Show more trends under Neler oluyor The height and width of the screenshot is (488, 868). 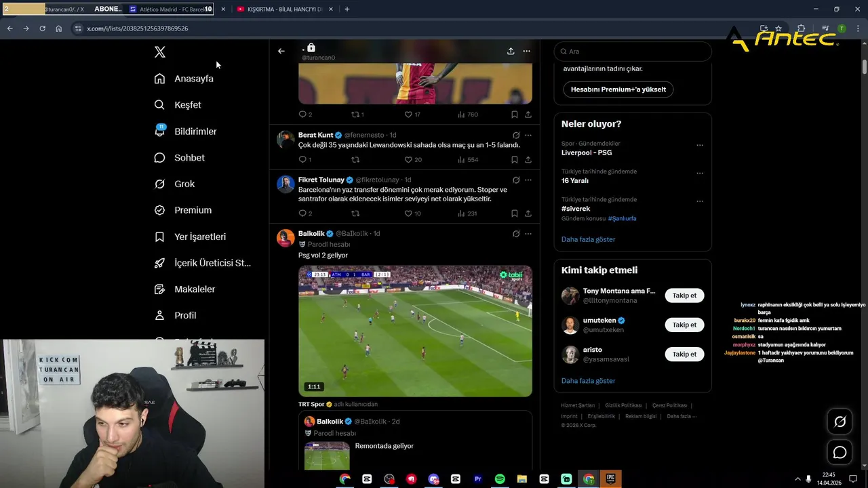click(x=588, y=239)
